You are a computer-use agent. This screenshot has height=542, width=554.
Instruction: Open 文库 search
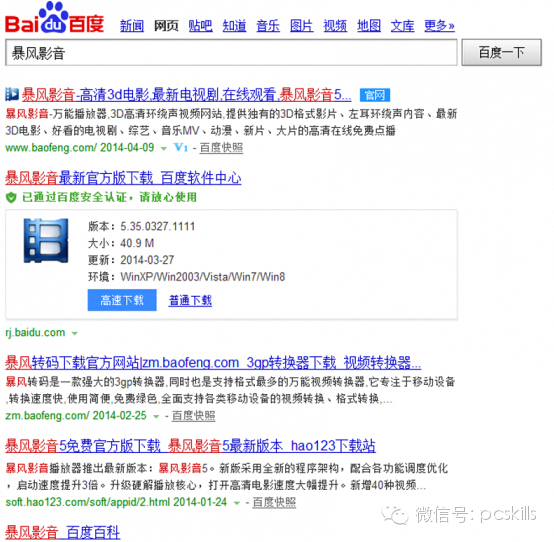402,26
